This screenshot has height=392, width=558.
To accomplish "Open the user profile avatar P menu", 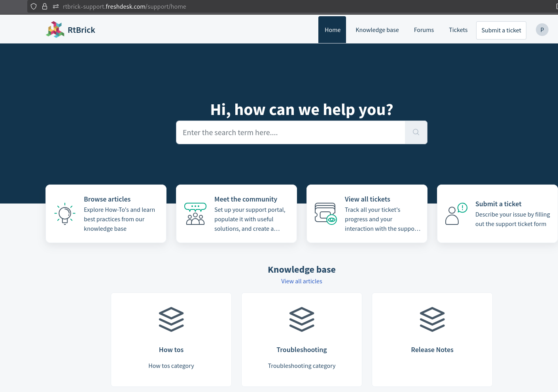I will [542, 30].
